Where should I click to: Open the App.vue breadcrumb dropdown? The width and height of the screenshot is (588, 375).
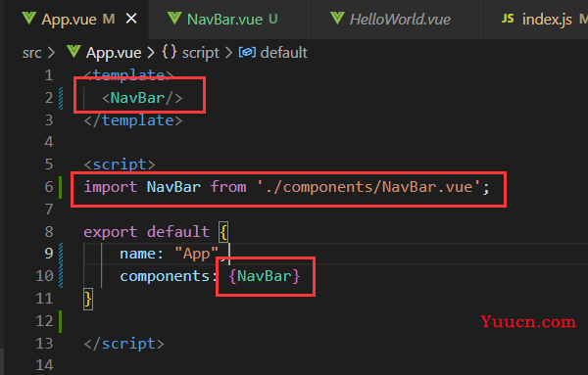click(x=114, y=53)
